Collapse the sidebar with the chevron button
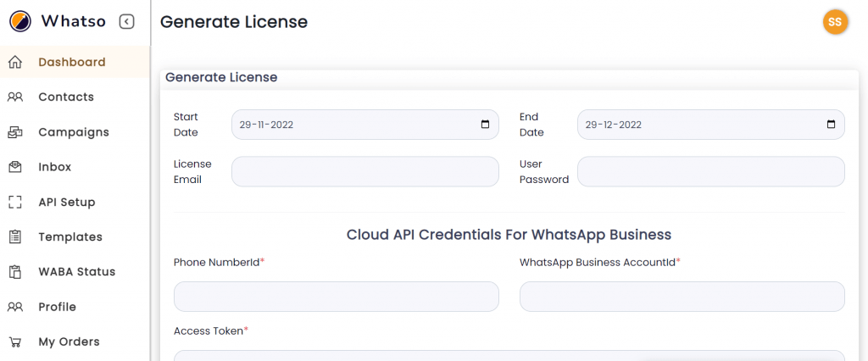868x361 pixels. pos(127,21)
